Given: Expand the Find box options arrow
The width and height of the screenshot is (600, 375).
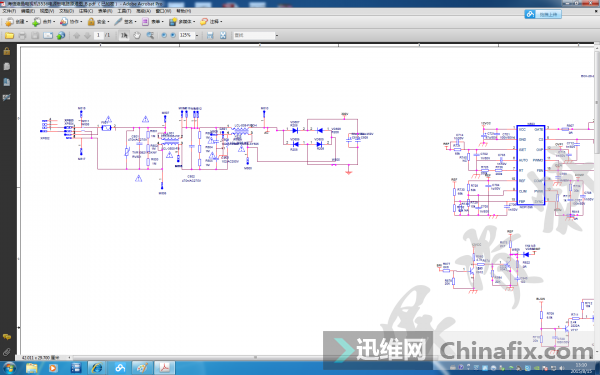Looking at the screenshot, I should (277, 36).
